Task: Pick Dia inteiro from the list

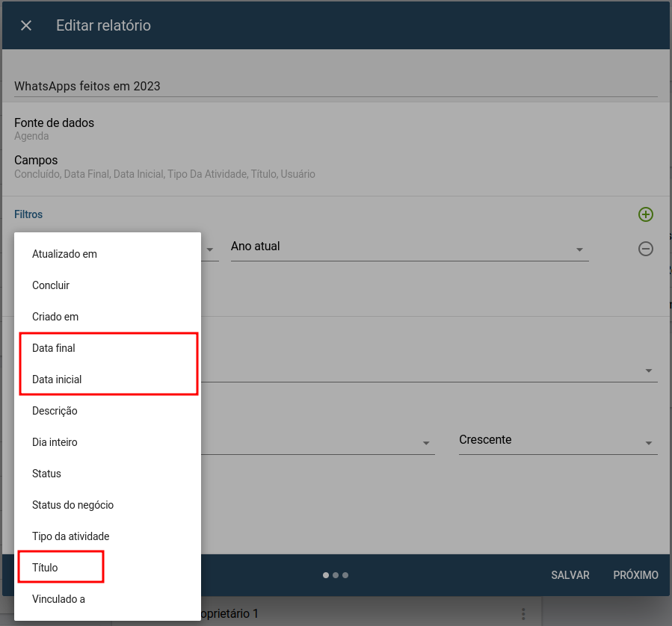Action: 108,442
